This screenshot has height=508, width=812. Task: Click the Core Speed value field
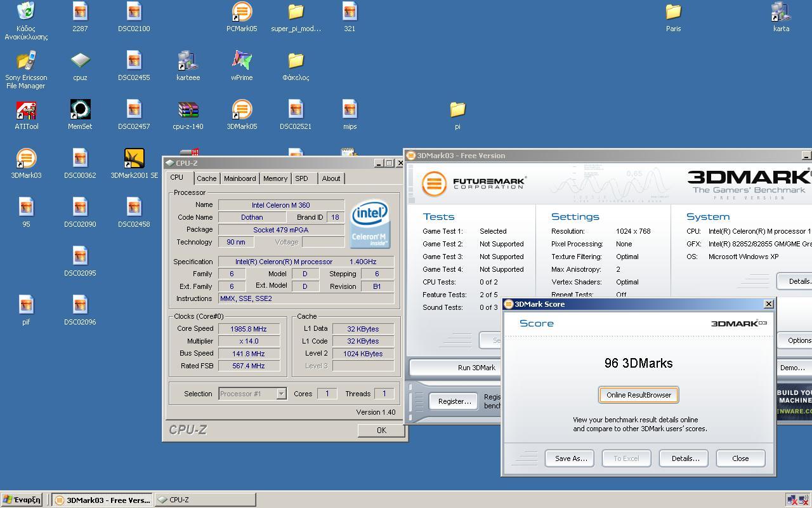(249, 329)
